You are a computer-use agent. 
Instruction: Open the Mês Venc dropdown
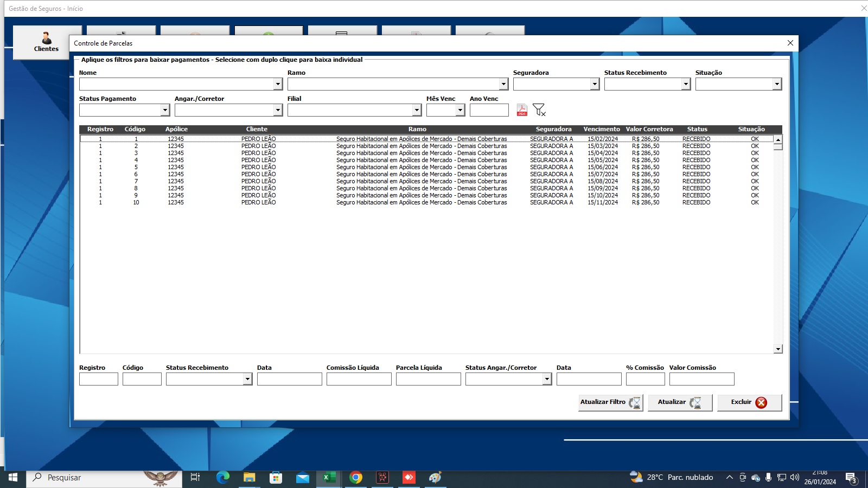[460, 110]
